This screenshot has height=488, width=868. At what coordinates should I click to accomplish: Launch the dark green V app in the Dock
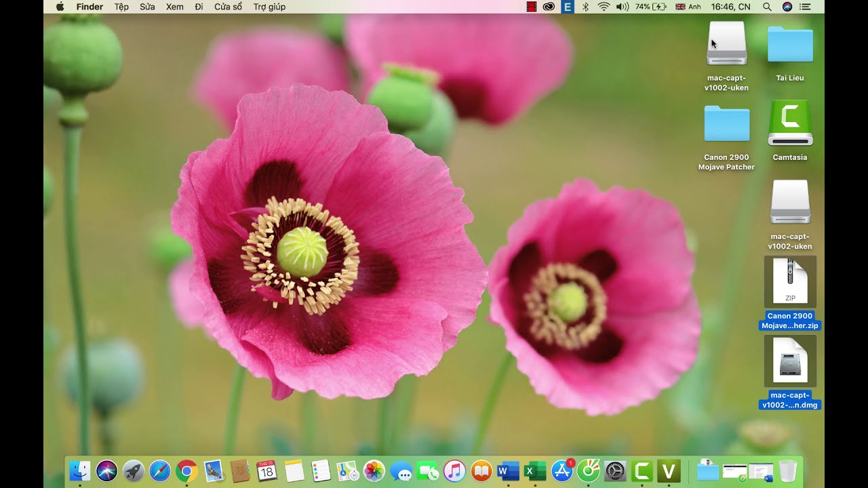[669, 470]
